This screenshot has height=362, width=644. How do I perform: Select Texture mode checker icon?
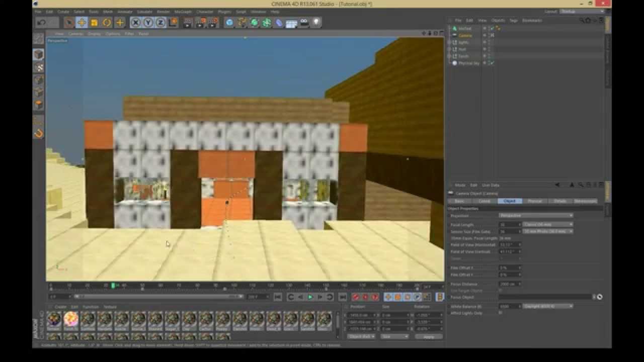(39, 67)
